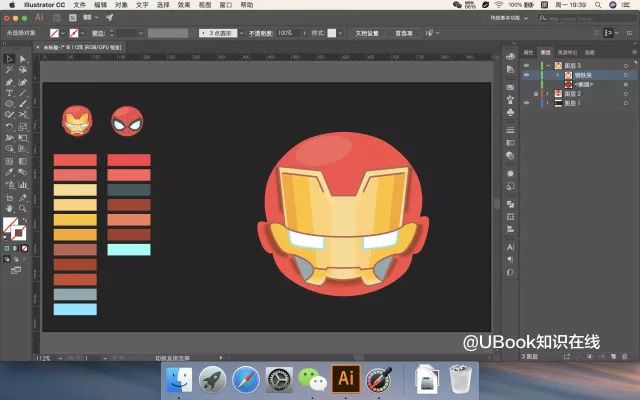Click the opacity 100% input field

point(288,33)
